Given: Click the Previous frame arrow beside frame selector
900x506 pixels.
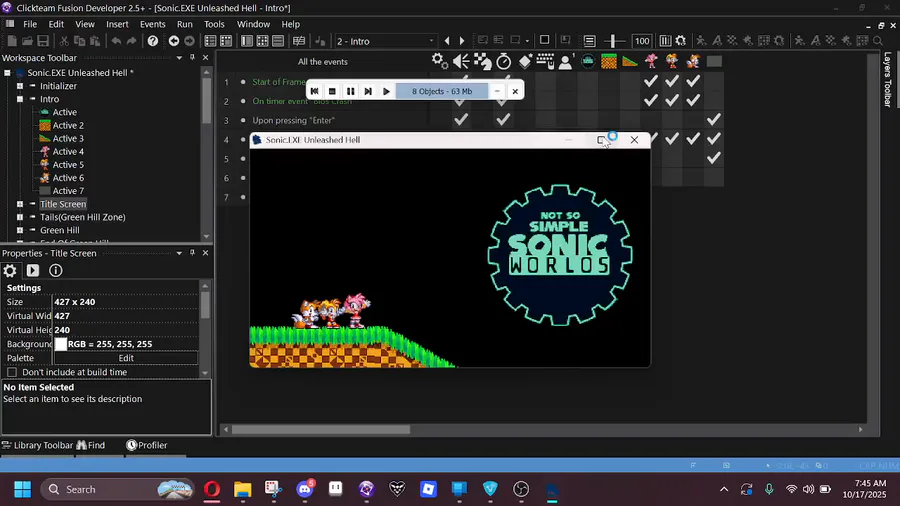Looking at the screenshot, I should pyautogui.click(x=447, y=41).
